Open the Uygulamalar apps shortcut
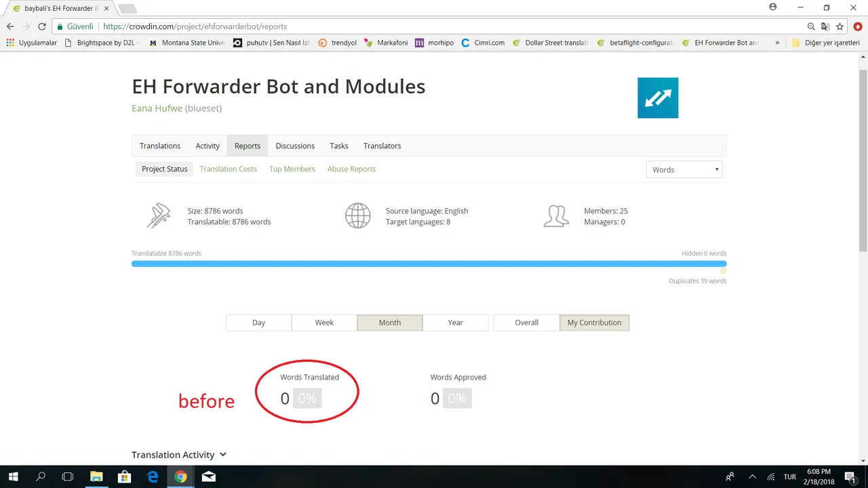868x488 pixels. coord(31,43)
